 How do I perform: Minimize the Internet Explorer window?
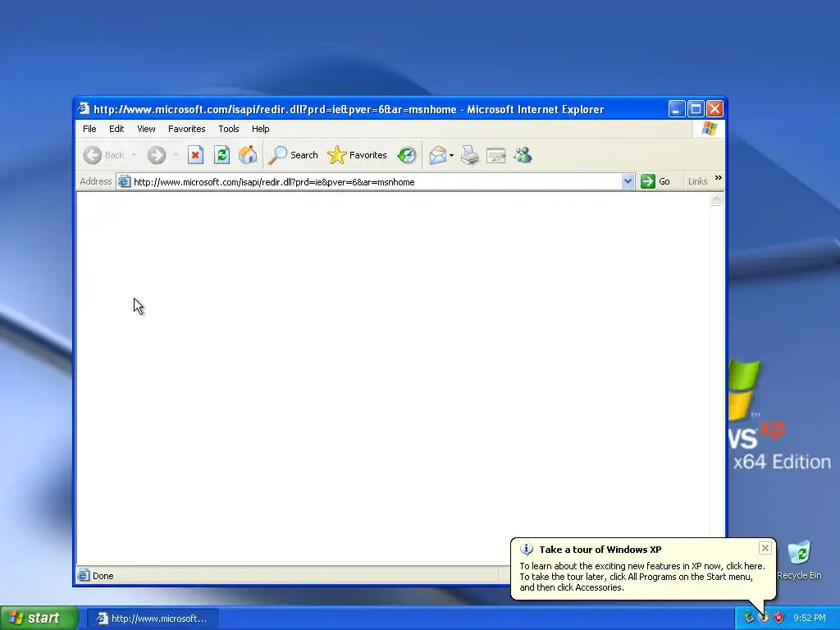[677, 109]
